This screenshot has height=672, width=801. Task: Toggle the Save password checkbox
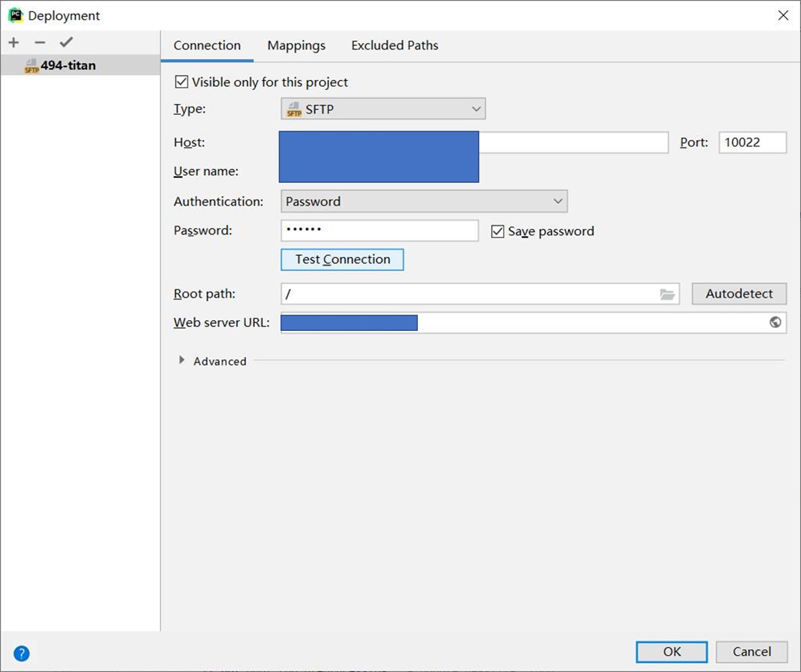497,231
